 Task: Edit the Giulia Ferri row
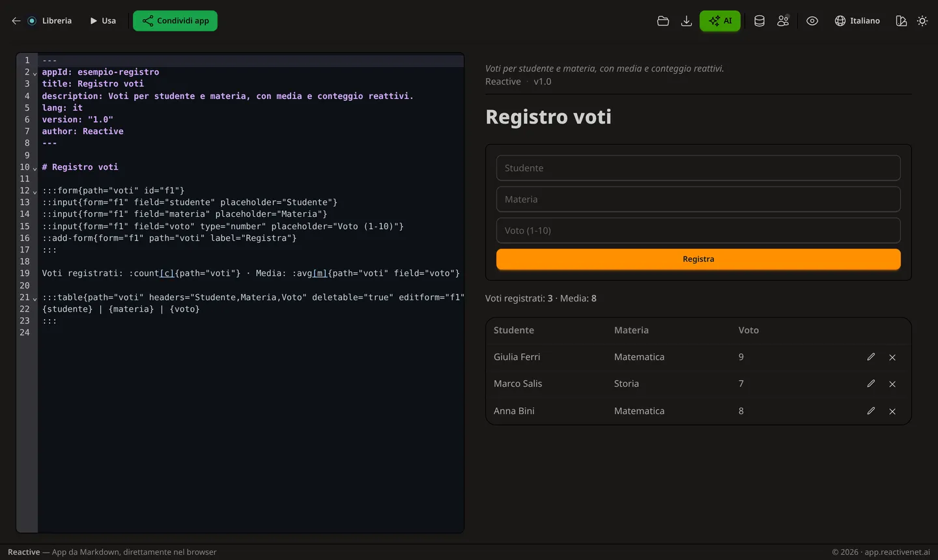(x=871, y=357)
